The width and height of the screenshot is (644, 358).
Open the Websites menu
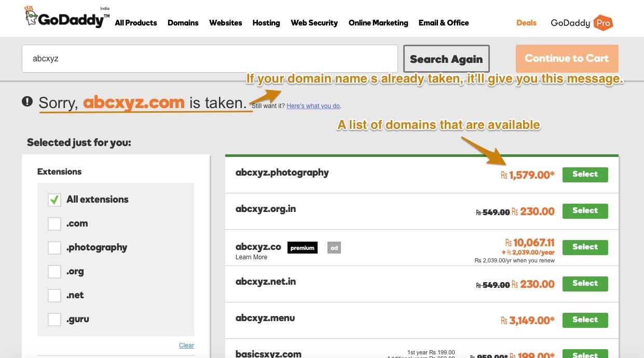click(226, 23)
